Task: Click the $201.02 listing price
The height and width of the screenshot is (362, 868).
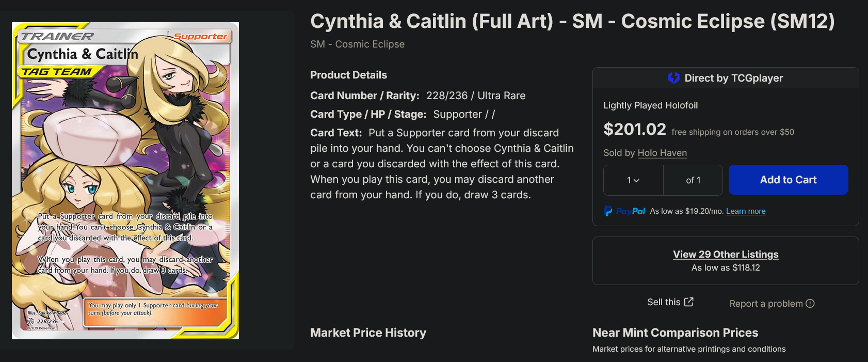Action: (635, 129)
